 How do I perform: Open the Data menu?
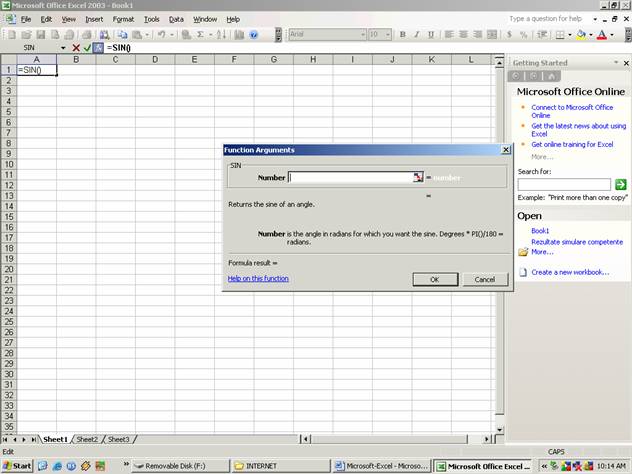pos(176,19)
